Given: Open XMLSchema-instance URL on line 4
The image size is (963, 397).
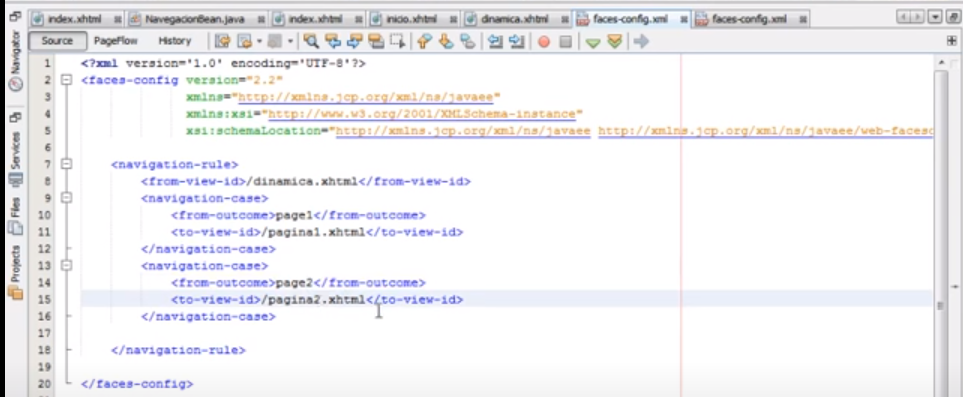Looking at the screenshot, I should [x=422, y=114].
